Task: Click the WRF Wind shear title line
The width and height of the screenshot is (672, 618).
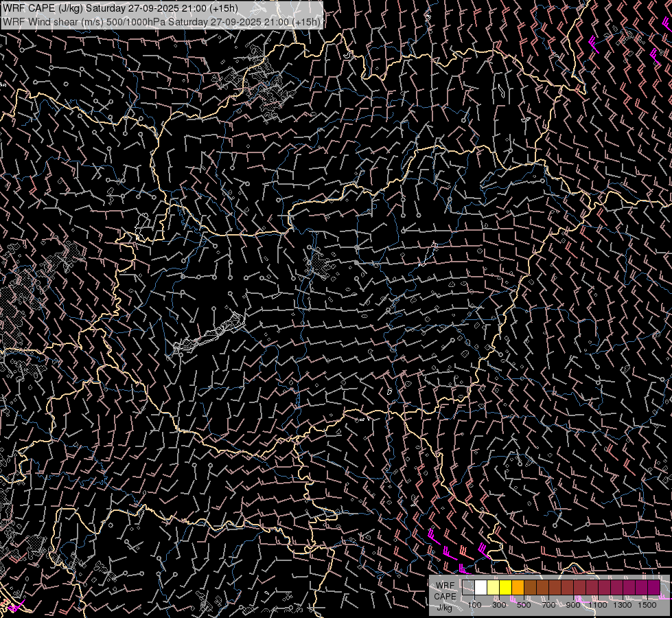Action: click(161, 22)
